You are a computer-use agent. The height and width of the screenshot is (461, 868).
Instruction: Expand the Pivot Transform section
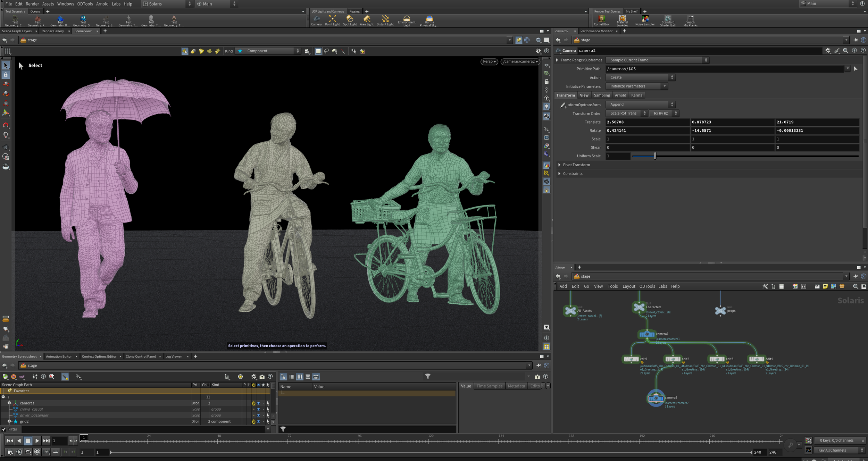(x=576, y=165)
